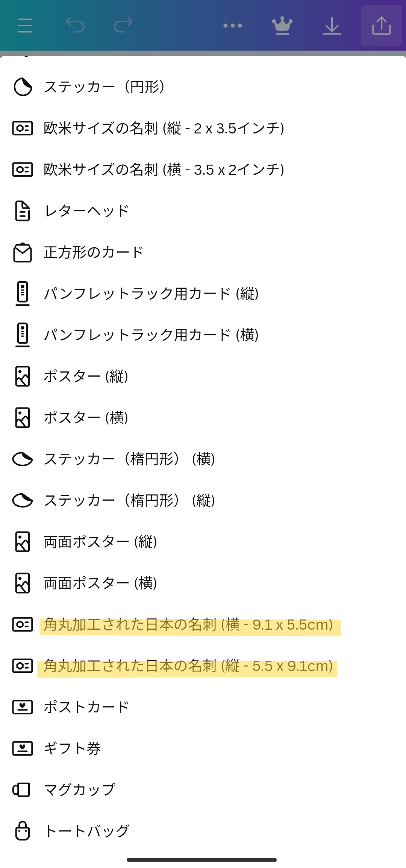The image size is (406, 868).
Task: Tap the undo arrow icon
Action: click(x=75, y=25)
